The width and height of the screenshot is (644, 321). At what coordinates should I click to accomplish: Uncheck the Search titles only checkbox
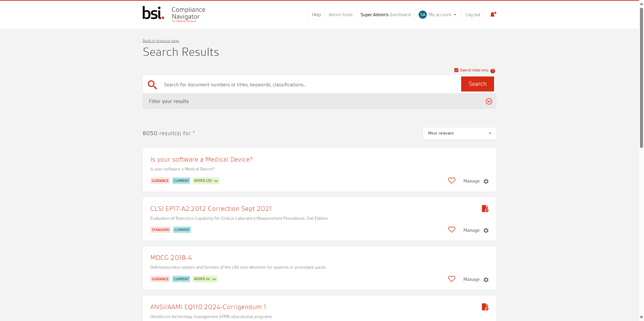point(456,70)
